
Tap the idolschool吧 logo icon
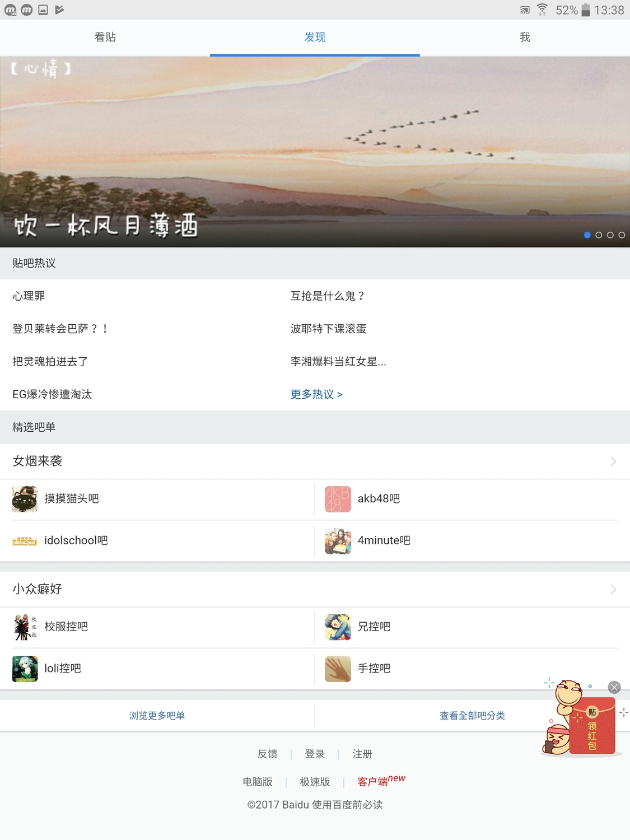tap(25, 541)
